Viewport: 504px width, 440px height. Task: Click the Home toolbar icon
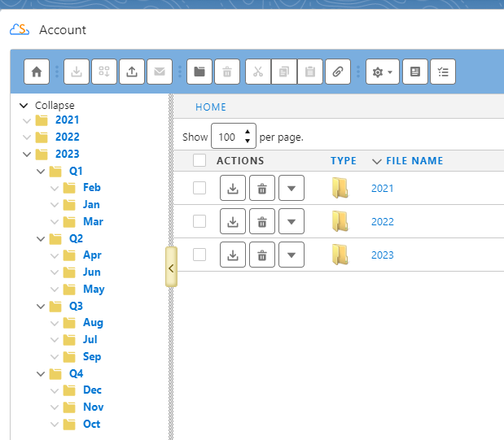37,72
